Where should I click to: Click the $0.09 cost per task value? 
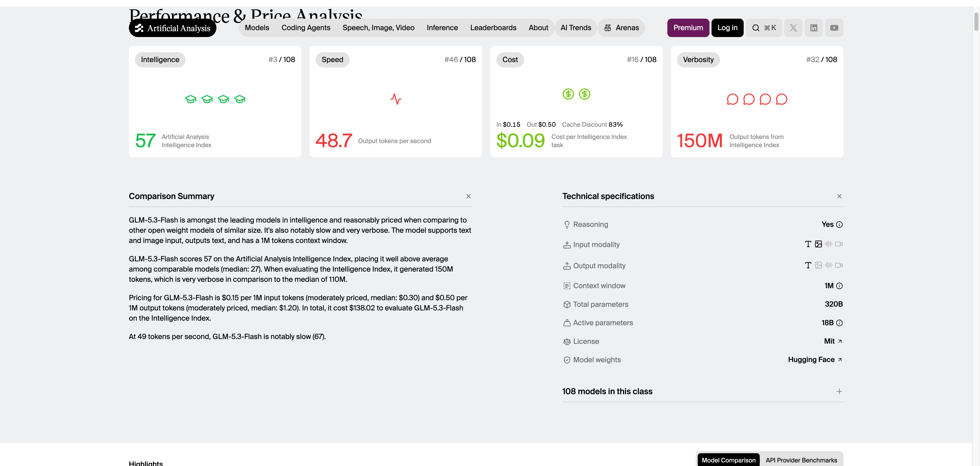coord(521,141)
